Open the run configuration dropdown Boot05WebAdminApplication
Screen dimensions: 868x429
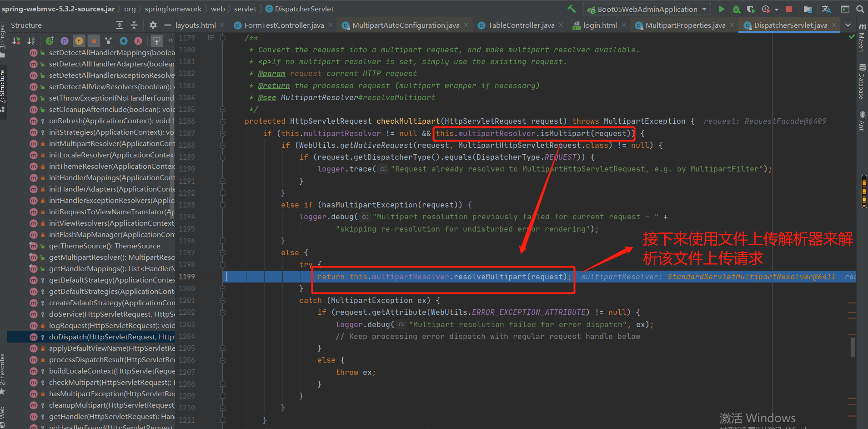[646, 9]
